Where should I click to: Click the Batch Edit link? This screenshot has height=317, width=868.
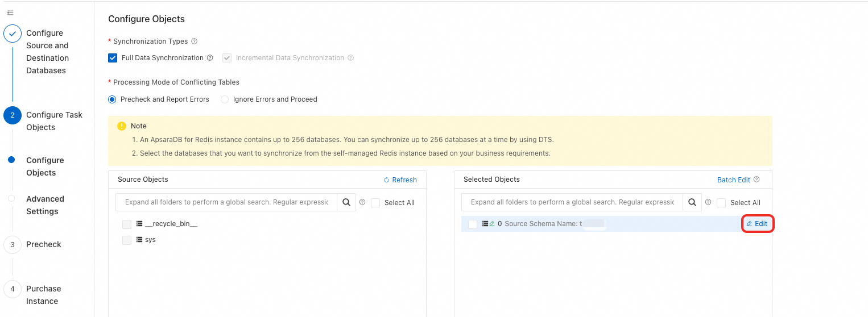click(x=733, y=180)
